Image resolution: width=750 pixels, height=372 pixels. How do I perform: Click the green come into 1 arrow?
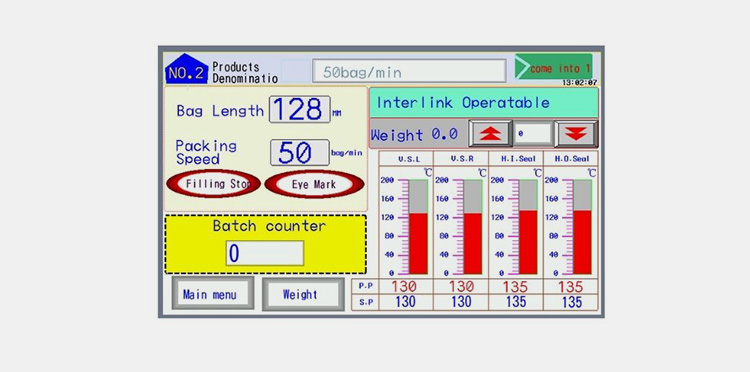coord(553,67)
